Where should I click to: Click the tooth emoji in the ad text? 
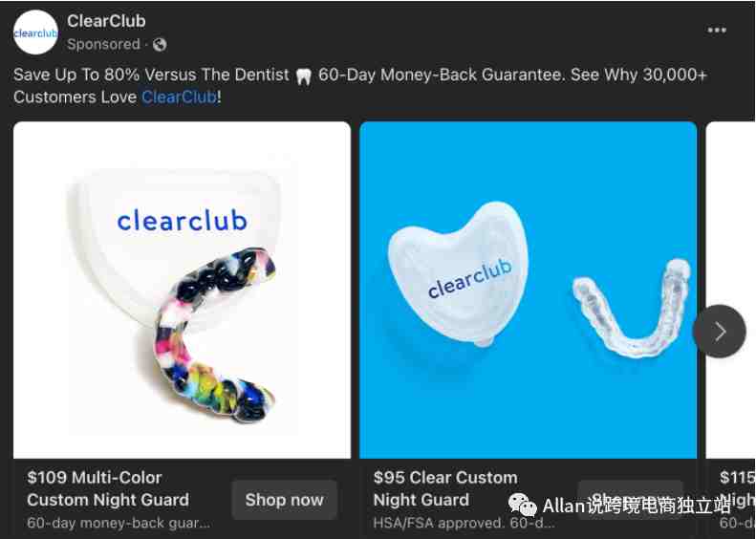(x=304, y=75)
